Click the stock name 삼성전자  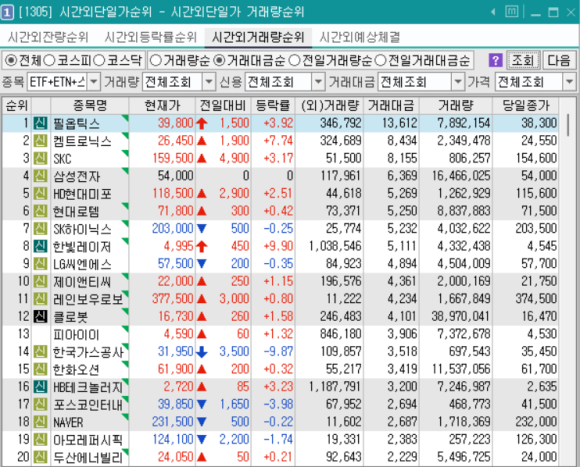(x=76, y=176)
